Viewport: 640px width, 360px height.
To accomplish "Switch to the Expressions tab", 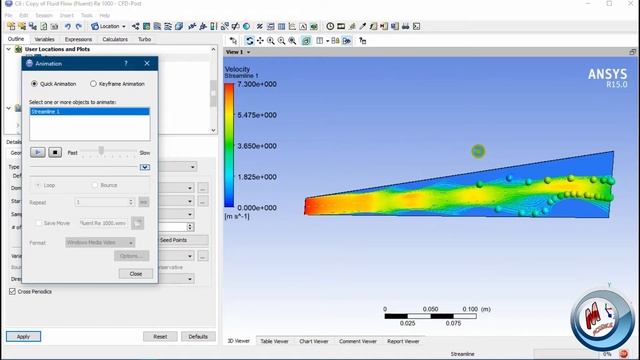I will tap(78, 39).
